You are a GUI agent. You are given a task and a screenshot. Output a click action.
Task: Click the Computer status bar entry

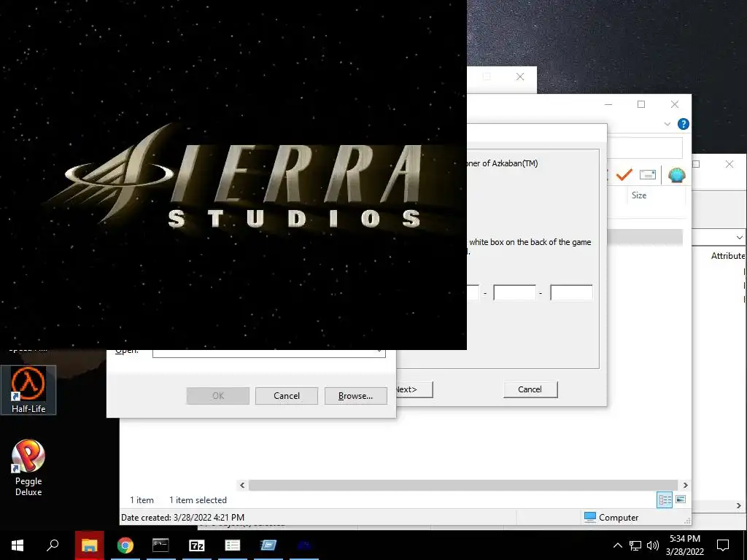pyautogui.click(x=611, y=517)
